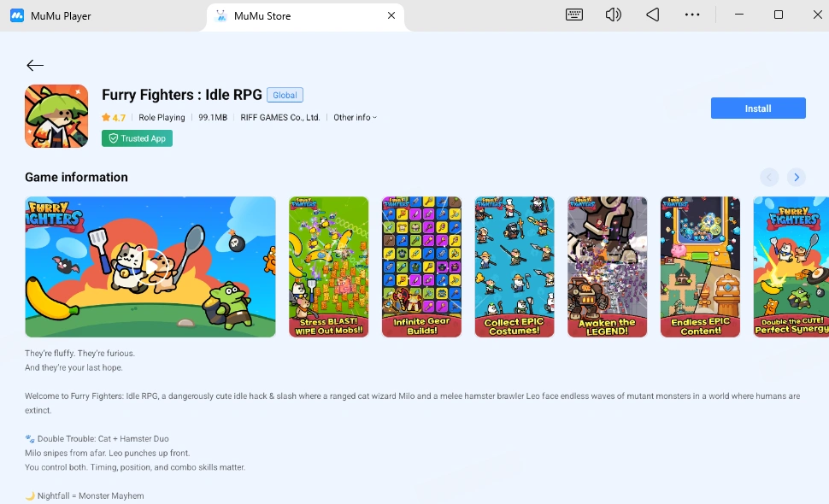Image resolution: width=829 pixels, height=504 pixels.
Task: Click 'Double Trouble: Cat + Hamster Duo' line
Action: pyautogui.click(x=97, y=438)
